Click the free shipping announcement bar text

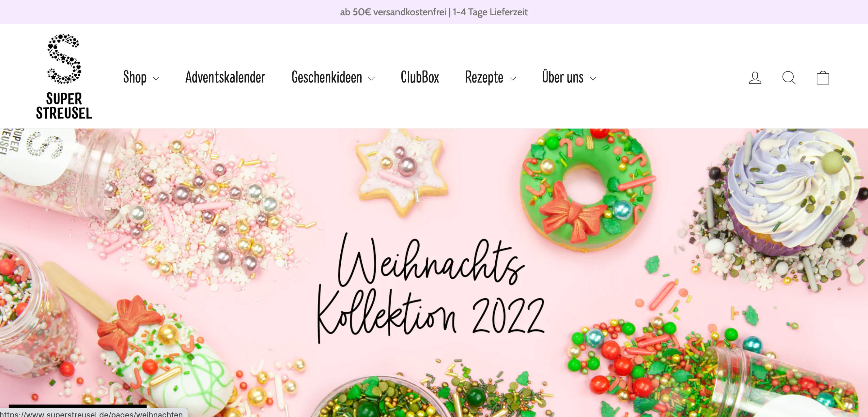(x=434, y=12)
